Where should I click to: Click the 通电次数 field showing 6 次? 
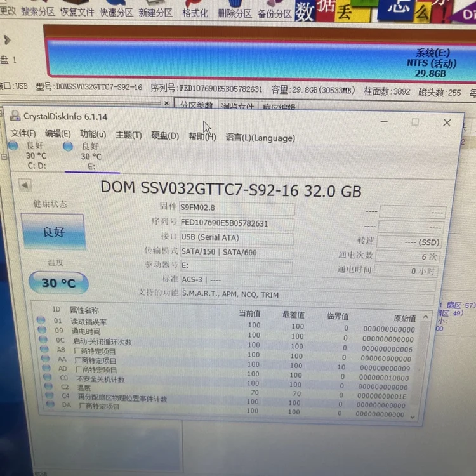pos(407,256)
